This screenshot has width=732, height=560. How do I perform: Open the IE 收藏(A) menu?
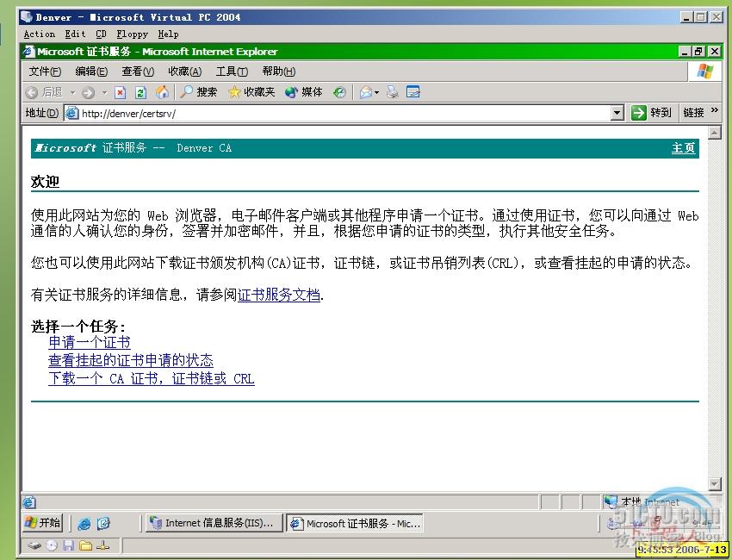(185, 72)
